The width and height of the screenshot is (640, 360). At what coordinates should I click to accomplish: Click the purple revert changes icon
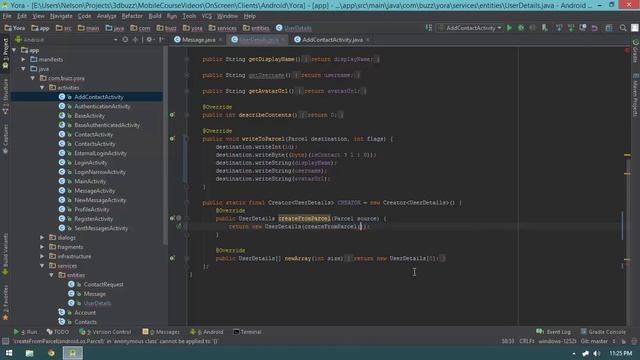click(x=595, y=28)
